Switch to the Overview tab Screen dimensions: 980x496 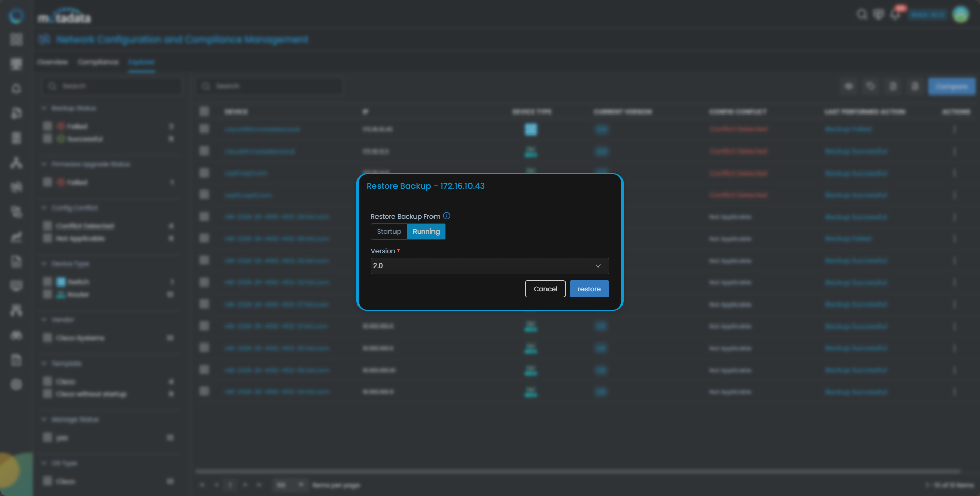pos(52,62)
